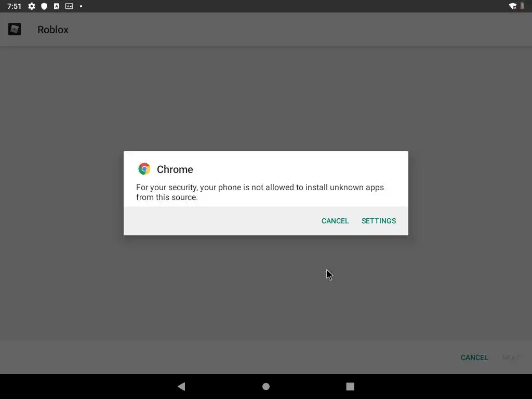Screen dimensions: 532x399
Task: Click the Wi-Fi status icon
Action: pos(513,6)
